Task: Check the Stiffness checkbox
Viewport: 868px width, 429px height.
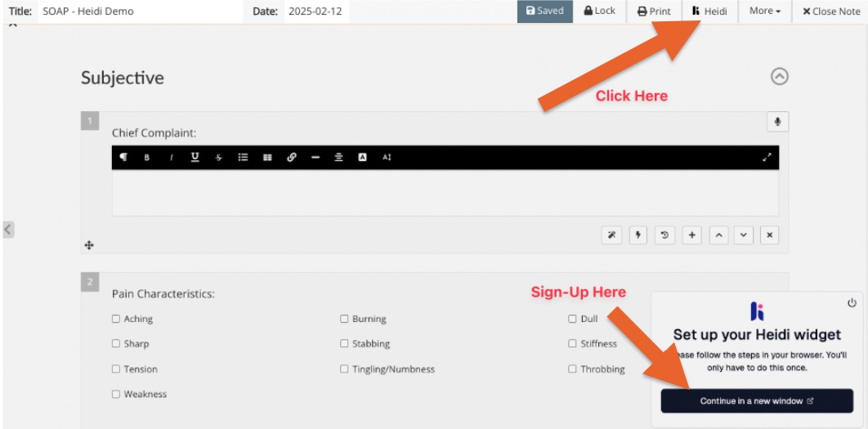Action: (x=572, y=344)
